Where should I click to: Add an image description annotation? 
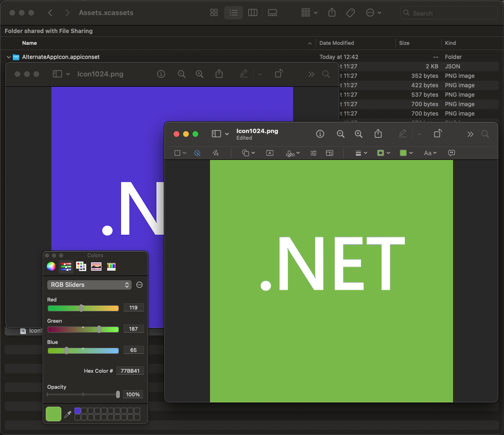pos(451,153)
